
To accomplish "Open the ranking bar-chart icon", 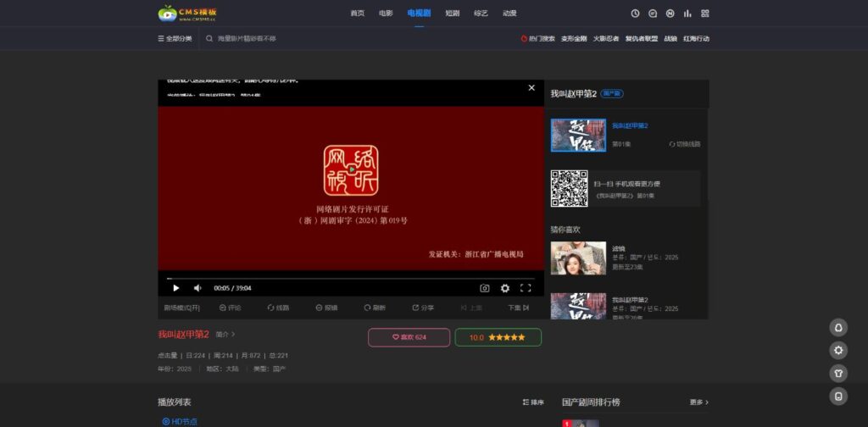I will tap(687, 14).
